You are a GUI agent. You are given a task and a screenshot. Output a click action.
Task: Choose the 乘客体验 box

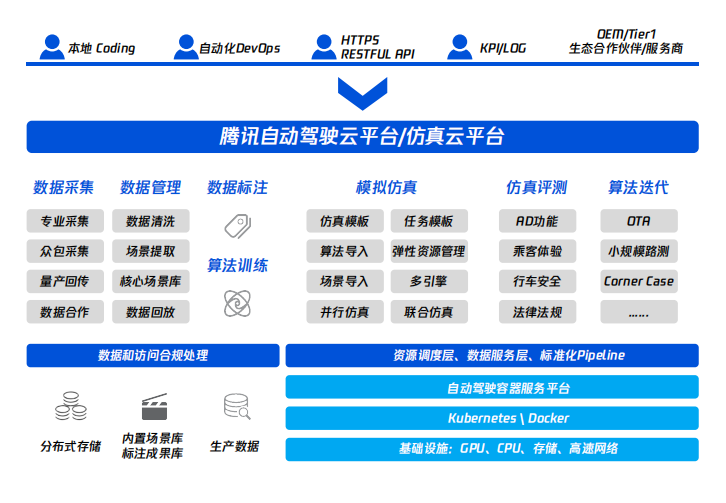point(538,251)
